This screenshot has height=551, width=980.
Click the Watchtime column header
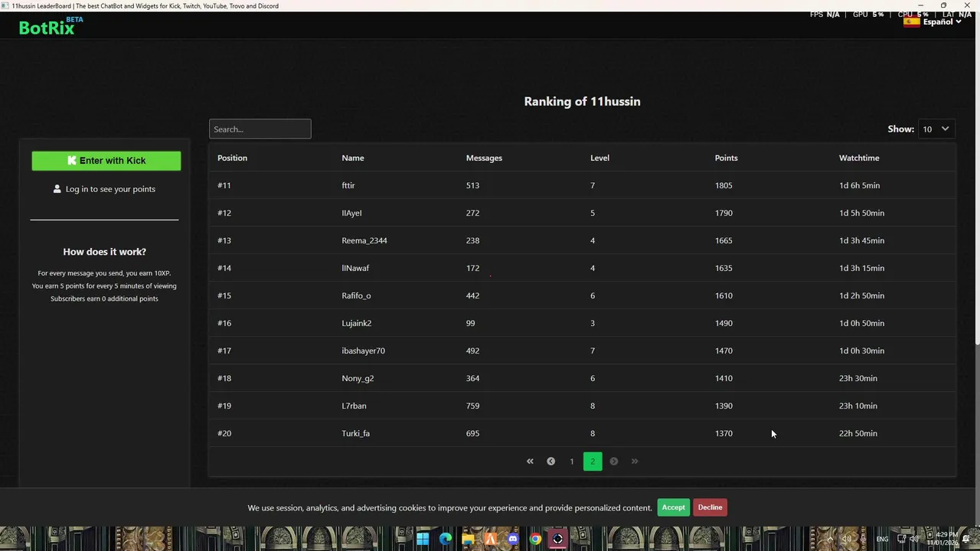(859, 158)
